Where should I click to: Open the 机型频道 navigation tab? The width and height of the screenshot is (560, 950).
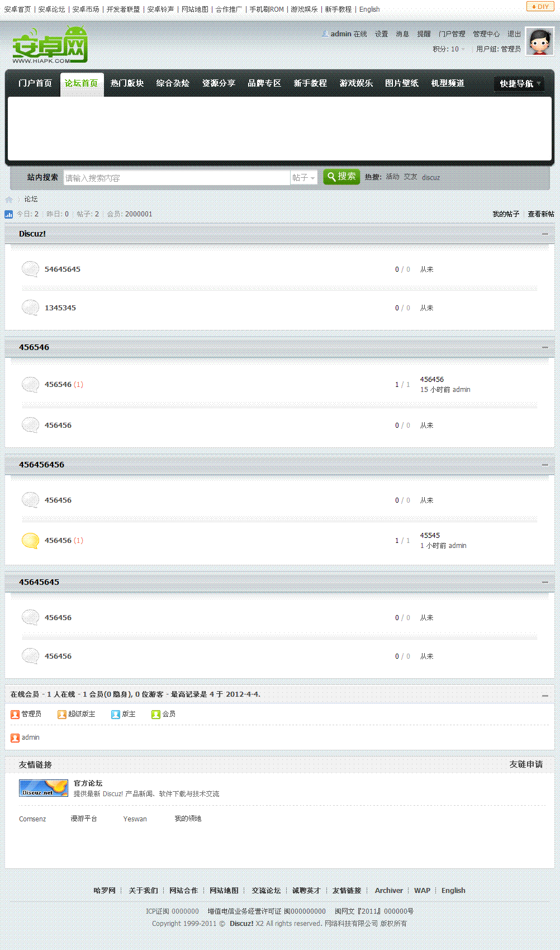tap(448, 83)
